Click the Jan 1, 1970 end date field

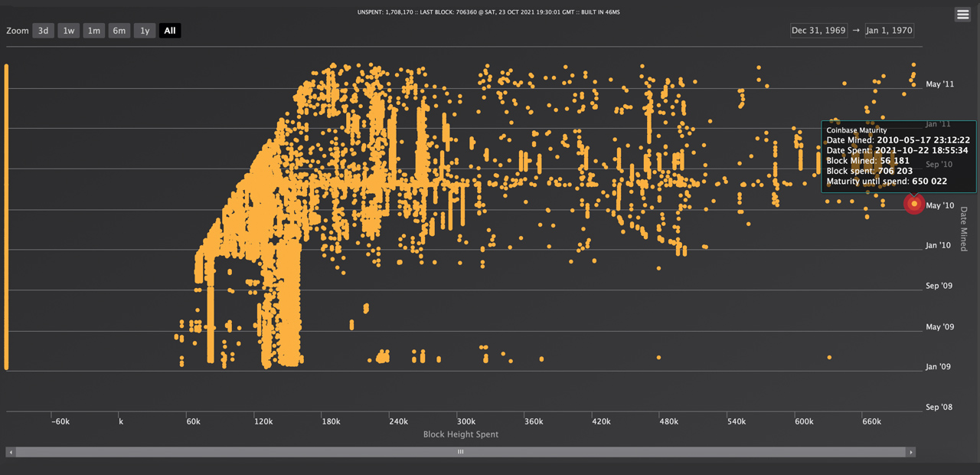889,31
